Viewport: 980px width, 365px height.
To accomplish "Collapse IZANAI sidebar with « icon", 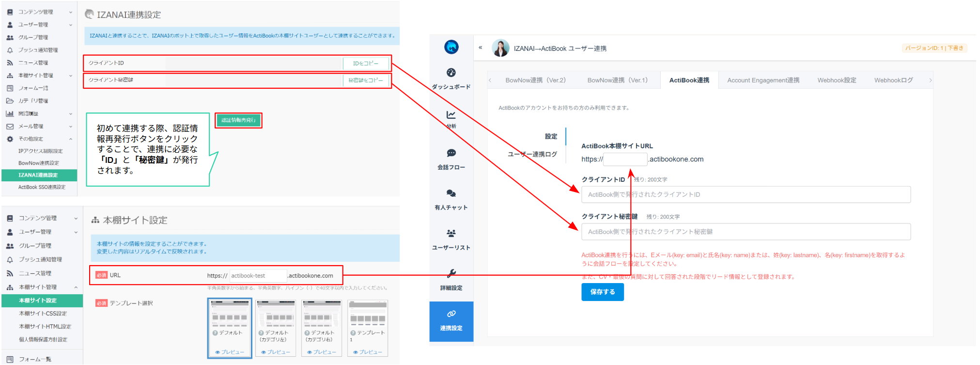I will (x=481, y=48).
